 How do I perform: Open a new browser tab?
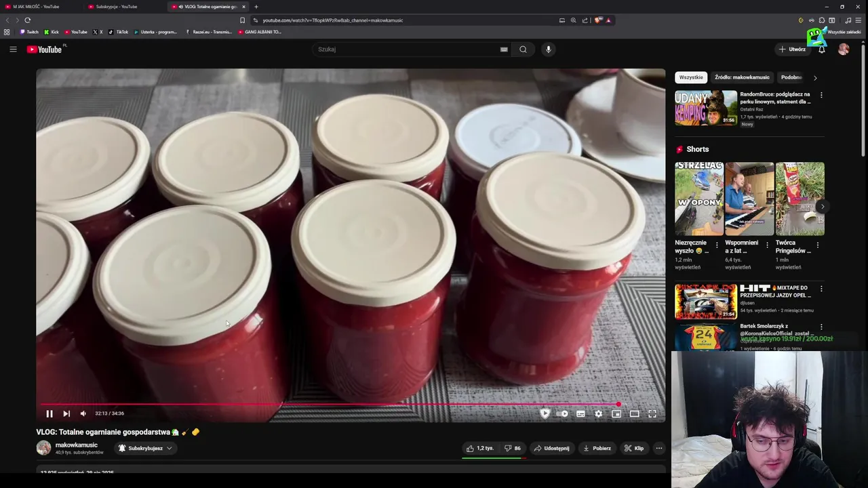pos(256,7)
